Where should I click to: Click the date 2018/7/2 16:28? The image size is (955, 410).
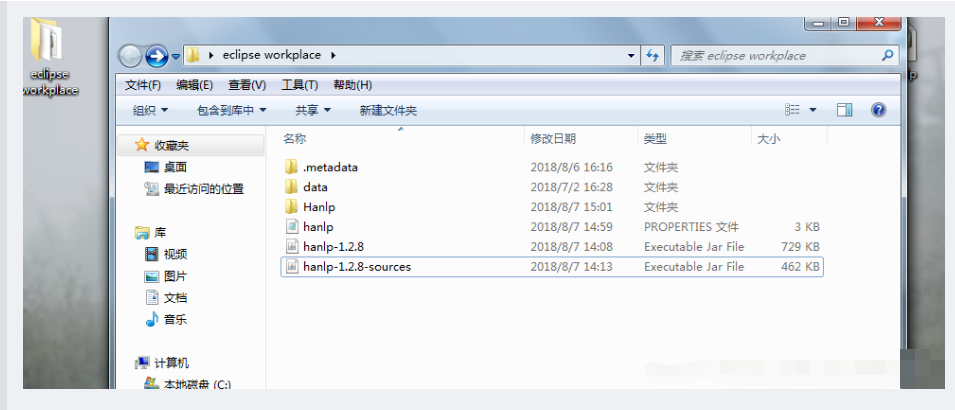(571, 187)
